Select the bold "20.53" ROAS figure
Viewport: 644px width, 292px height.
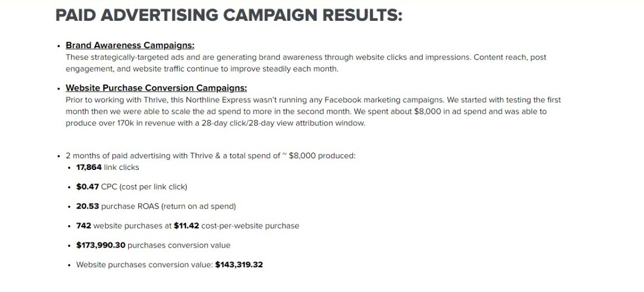[87, 206]
